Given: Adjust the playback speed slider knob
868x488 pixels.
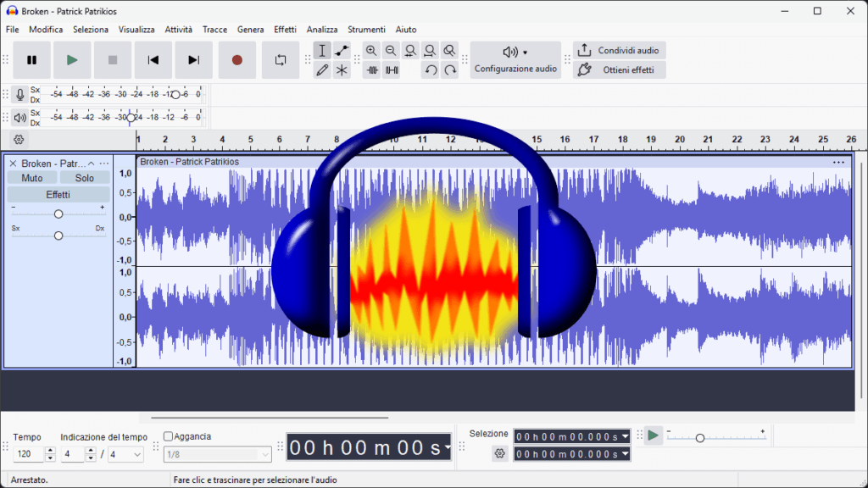Looking at the screenshot, I should point(699,438).
